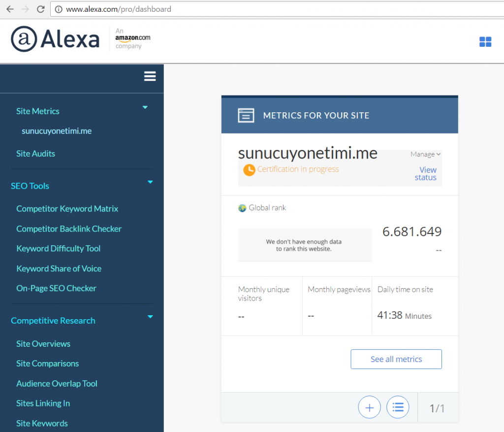Click the not enough data notice
Screen dimensions: 504x432
[x=305, y=245]
